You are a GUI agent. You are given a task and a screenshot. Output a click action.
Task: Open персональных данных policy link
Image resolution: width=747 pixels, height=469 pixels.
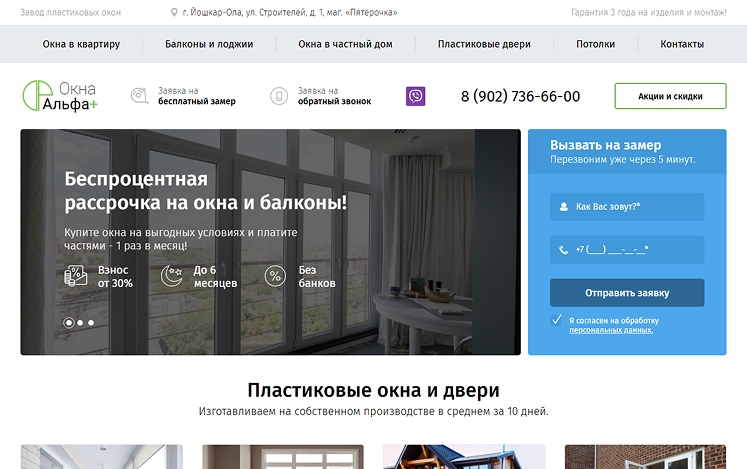click(611, 330)
